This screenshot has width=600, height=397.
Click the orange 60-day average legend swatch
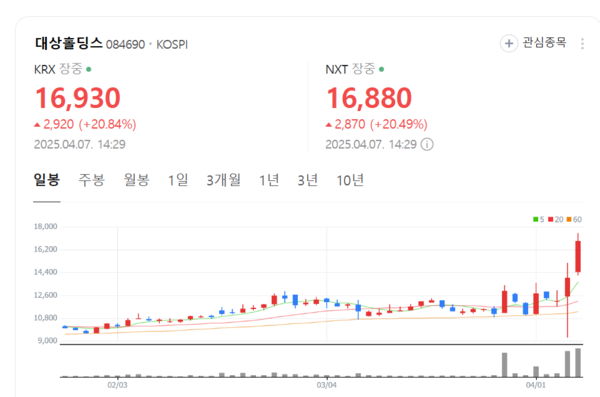tap(569, 219)
